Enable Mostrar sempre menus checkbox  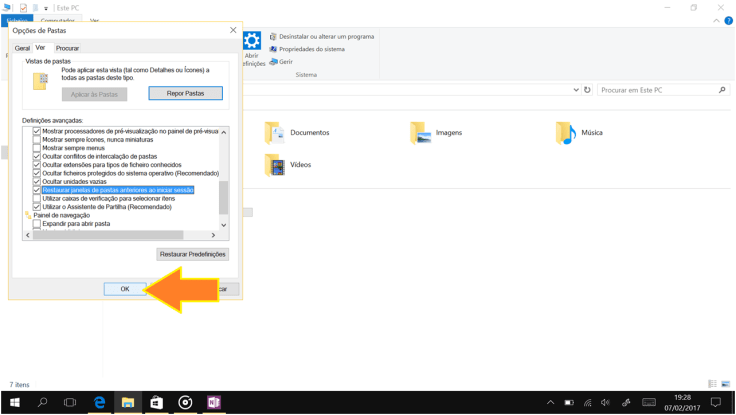pyautogui.click(x=37, y=148)
